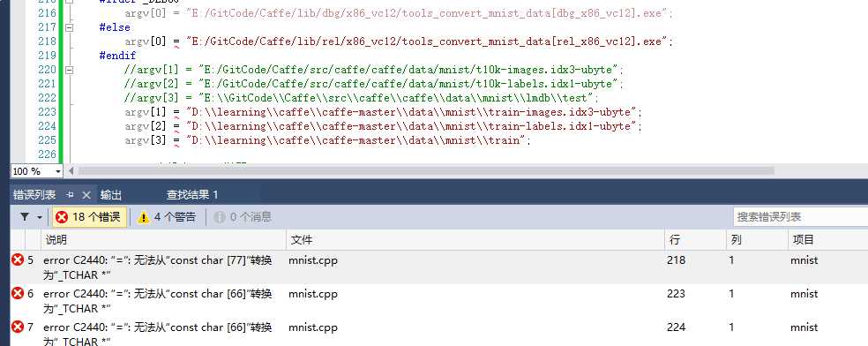Click the red error icon of error 6
This screenshot has width=868, height=346.
18,293
